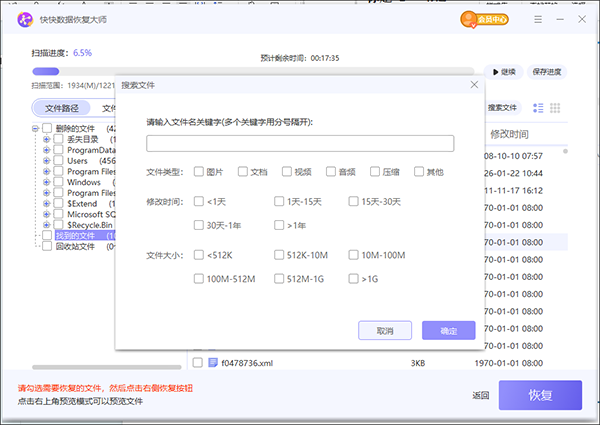Screen dimensions: 600x425
Task: Focus the file name keyword input field
Action: 300,143
